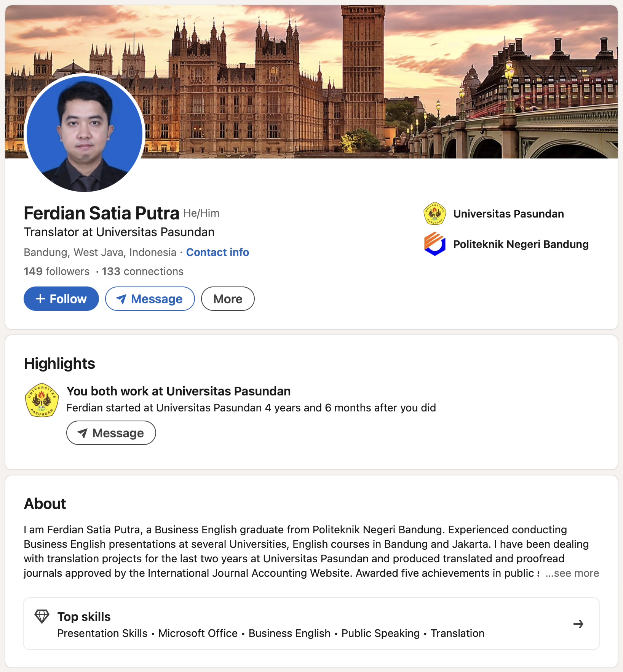623x672 pixels.
Task: Click the arrow in Top skills
Action: [578, 624]
